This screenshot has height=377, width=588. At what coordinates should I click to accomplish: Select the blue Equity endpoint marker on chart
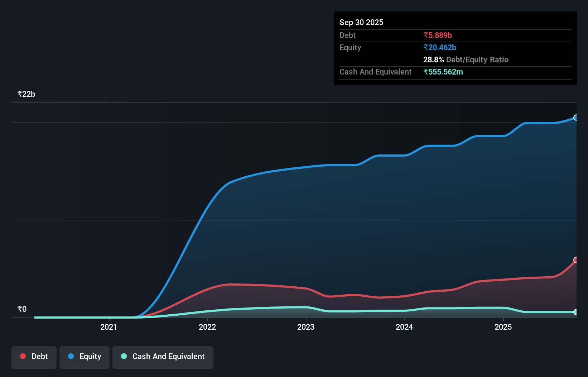[x=576, y=118]
